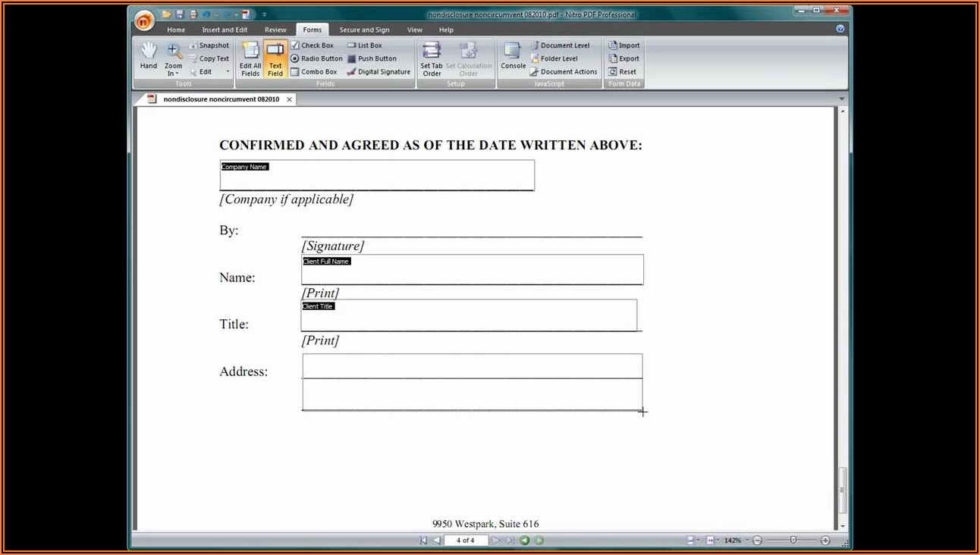Choose the Combo Box field tool
This screenshot has height=555, width=980.
[313, 72]
